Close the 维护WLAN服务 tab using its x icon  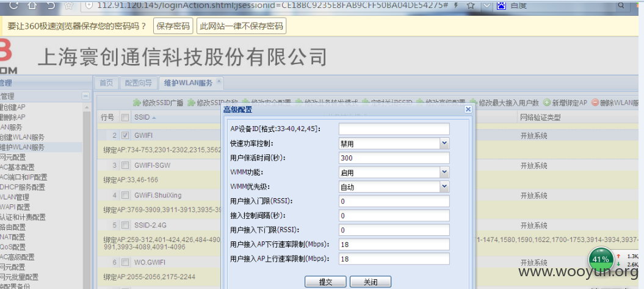point(219,82)
